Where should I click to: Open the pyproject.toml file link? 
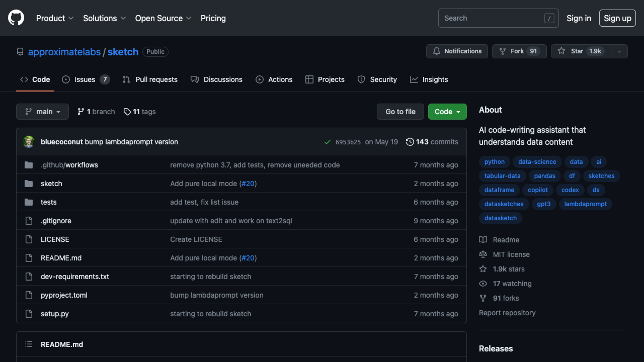coord(64,295)
